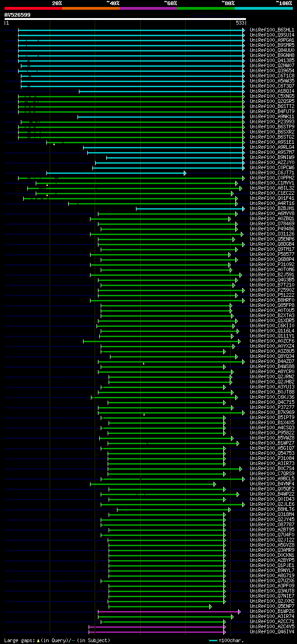This screenshot has height=644, width=297.
Task: Select the UniRef100_Q8DGB4 label
Action: pyautogui.click(x=272, y=244)
